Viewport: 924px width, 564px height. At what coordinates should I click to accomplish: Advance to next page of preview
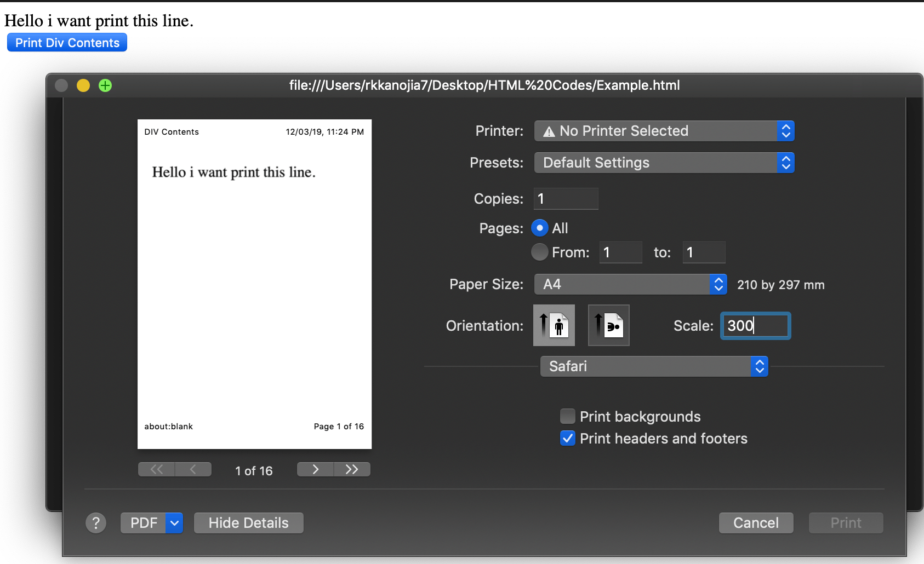coord(315,469)
